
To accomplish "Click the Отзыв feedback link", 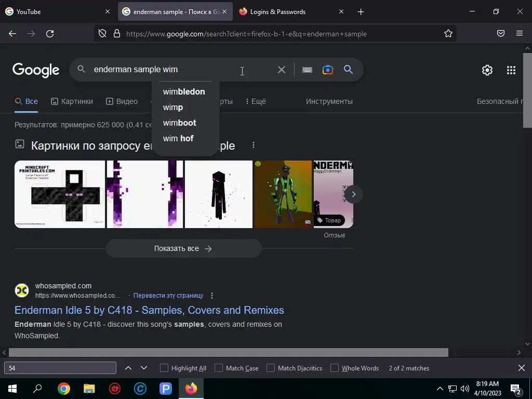I will point(335,235).
